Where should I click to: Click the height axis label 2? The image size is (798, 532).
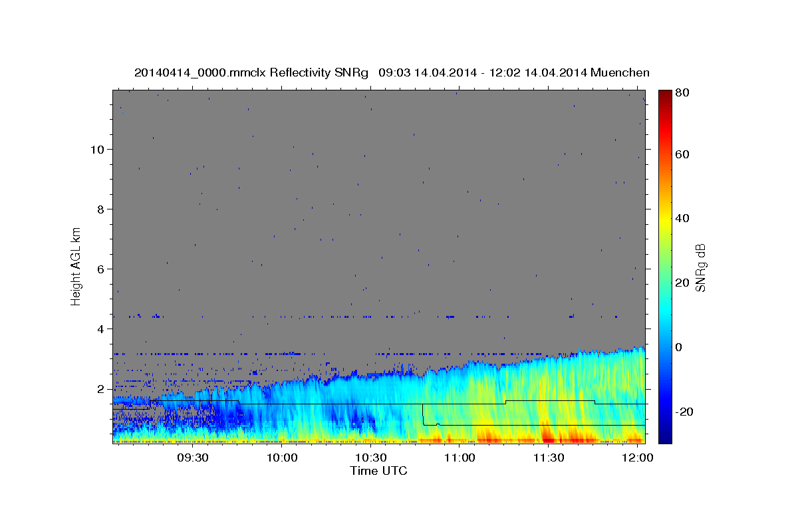point(102,388)
